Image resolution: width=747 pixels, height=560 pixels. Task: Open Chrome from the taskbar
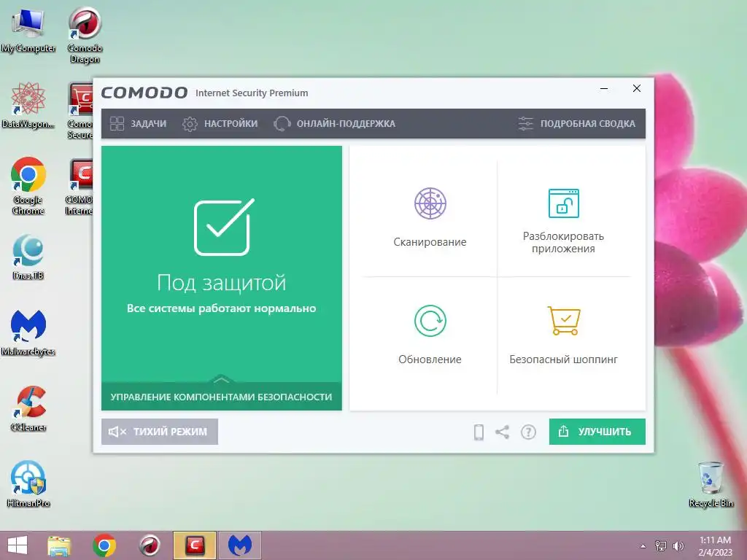(x=104, y=545)
